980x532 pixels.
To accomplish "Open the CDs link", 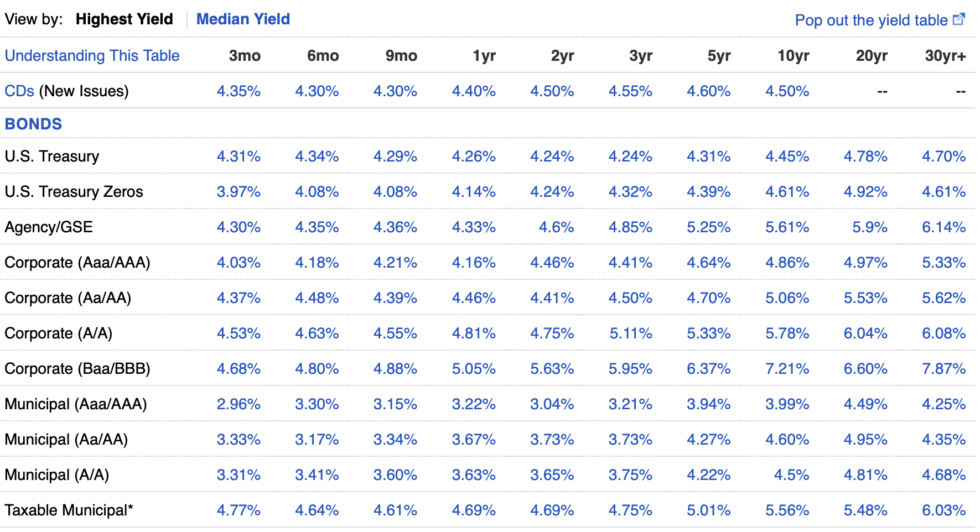I will 19,91.
